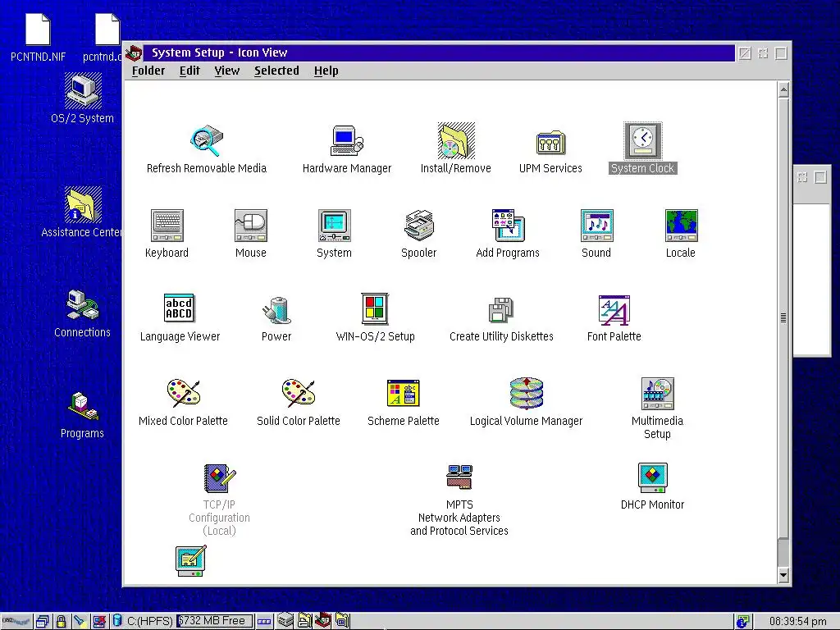Open Add Programs icon
The height and width of the screenshot is (630, 840).
pyautogui.click(x=508, y=226)
